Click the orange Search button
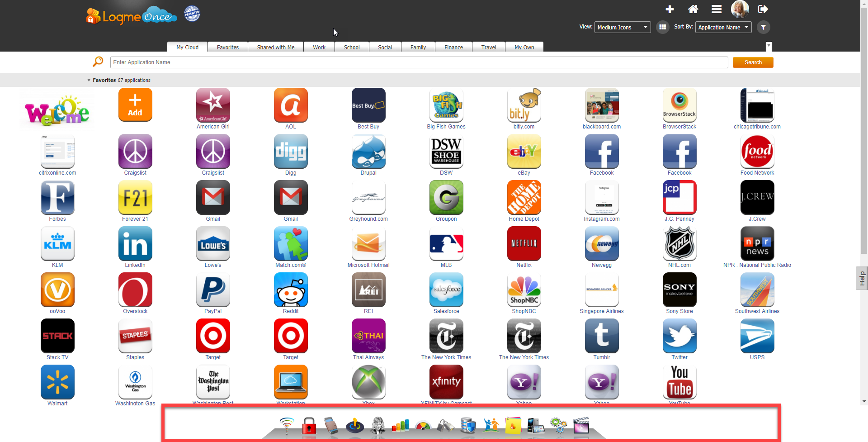 click(x=753, y=62)
